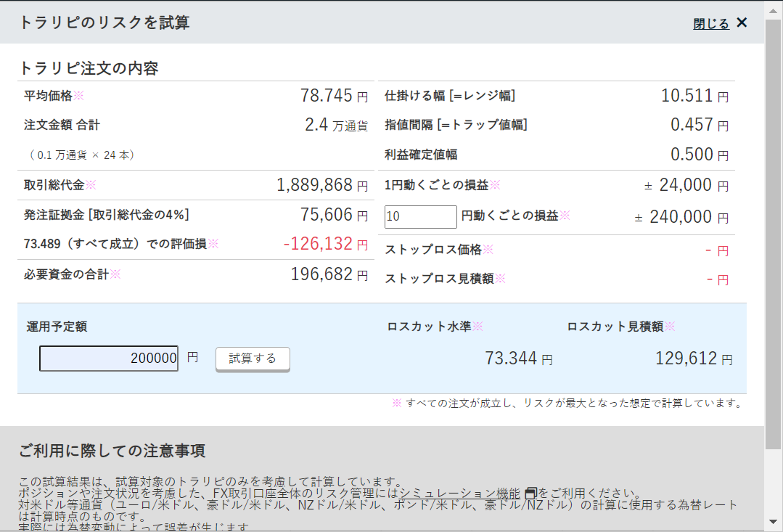Open the external-link icon beside シミュレーション機能
The width and height of the screenshot is (783, 532).
pyautogui.click(x=530, y=493)
